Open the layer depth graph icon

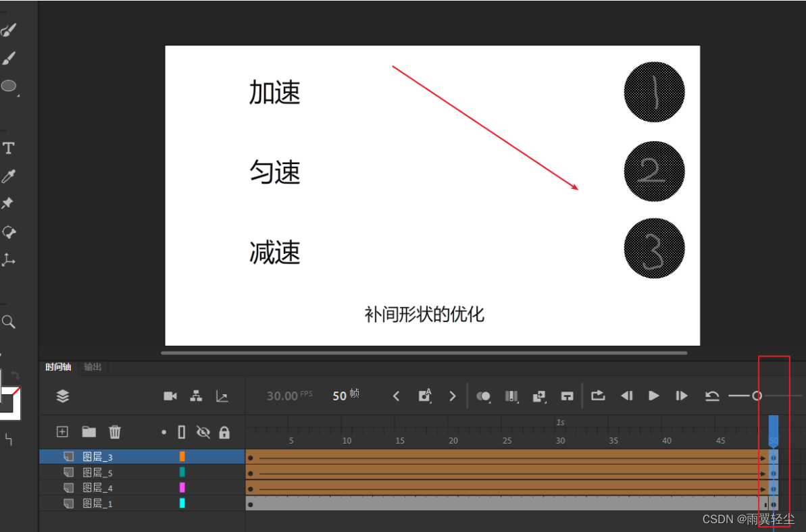coord(222,396)
